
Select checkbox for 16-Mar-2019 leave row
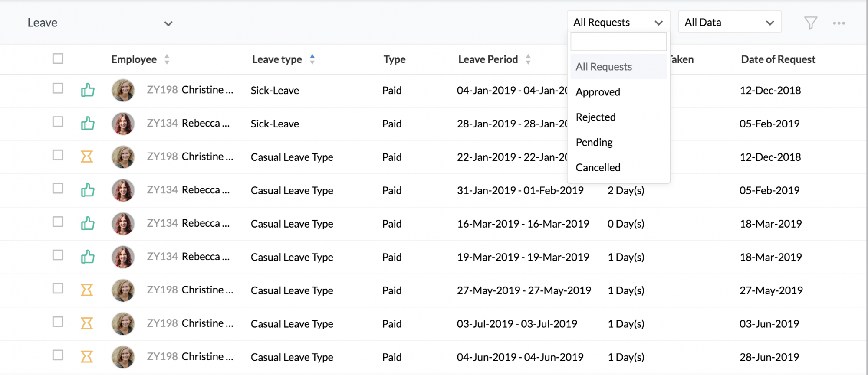(58, 222)
